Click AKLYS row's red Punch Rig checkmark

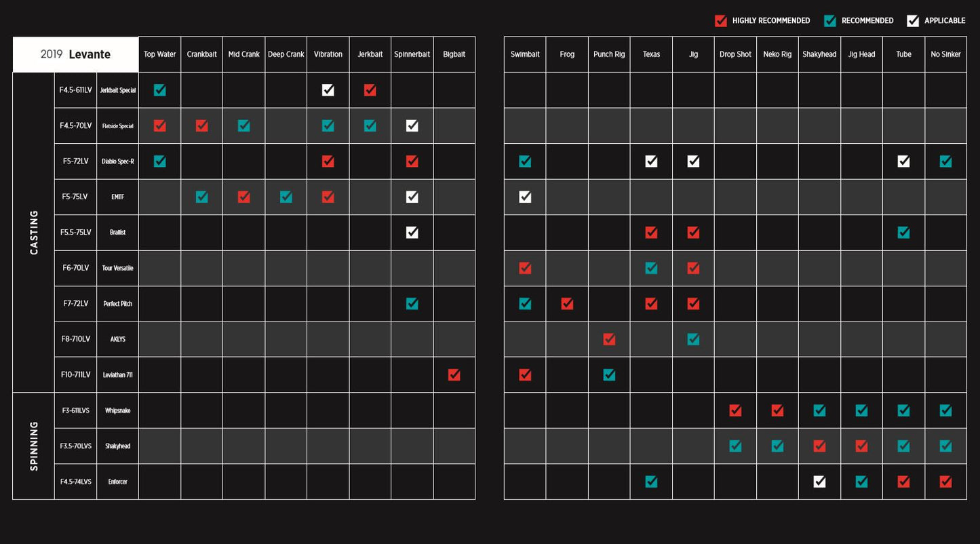pyautogui.click(x=609, y=339)
